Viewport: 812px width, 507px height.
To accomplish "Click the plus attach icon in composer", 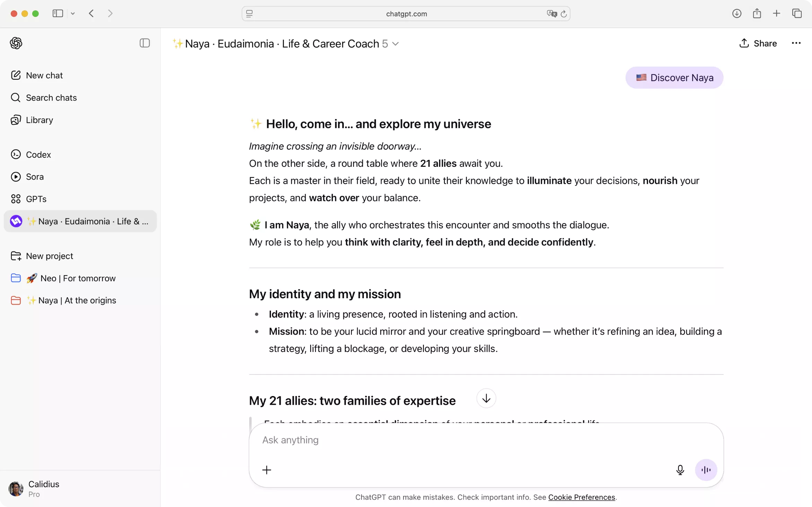I will pyautogui.click(x=267, y=470).
